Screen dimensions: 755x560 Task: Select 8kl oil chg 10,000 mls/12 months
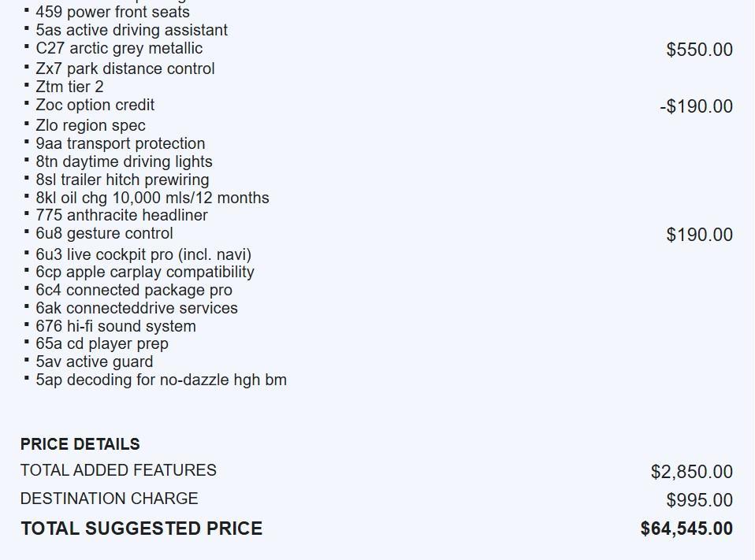click(x=152, y=198)
